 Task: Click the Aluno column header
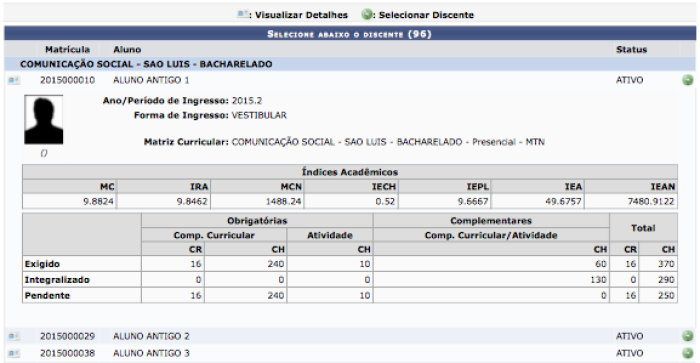tap(127, 50)
